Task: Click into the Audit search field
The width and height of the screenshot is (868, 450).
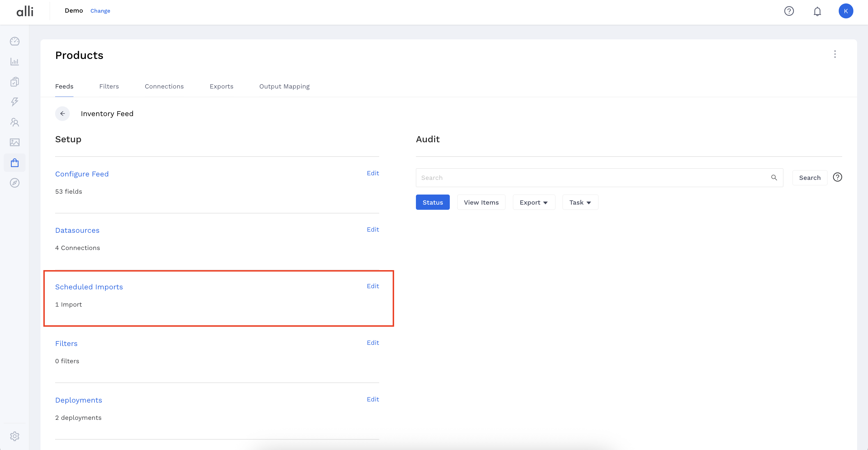Action: [x=593, y=178]
